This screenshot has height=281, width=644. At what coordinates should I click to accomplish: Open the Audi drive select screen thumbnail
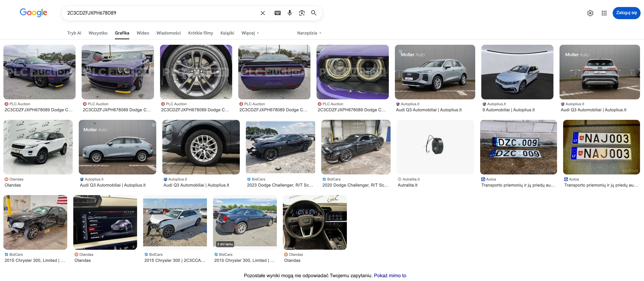[105, 222]
